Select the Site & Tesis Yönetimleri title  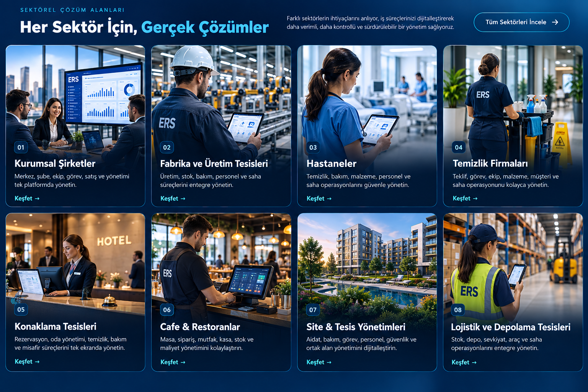click(356, 327)
